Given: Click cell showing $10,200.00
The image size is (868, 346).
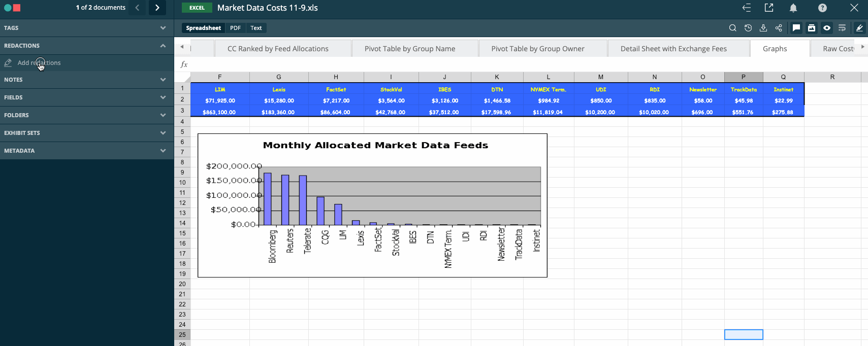Looking at the screenshot, I should (x=600, y=112).
